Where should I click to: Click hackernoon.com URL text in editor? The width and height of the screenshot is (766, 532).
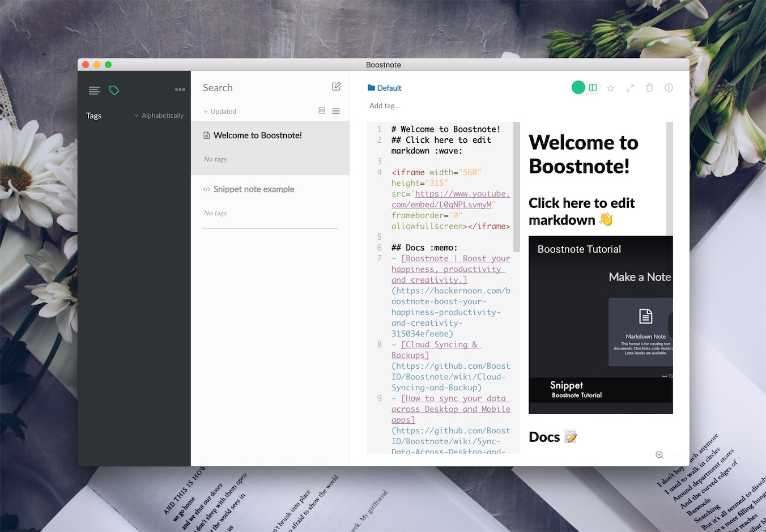[x=451, y=312]
